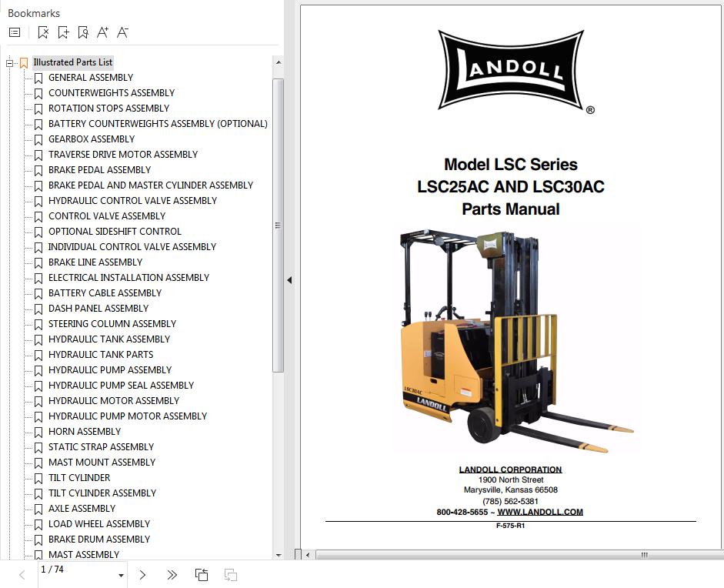
Task: Select the MAST ASSEMBLY bookmark
Action: (x=84, y=554)
